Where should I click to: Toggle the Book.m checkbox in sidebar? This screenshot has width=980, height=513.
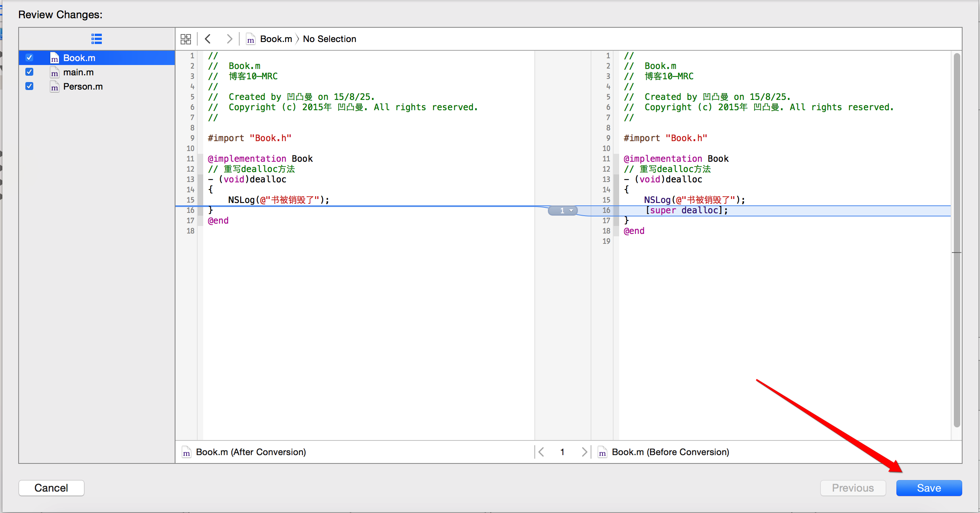click(29, 58)
